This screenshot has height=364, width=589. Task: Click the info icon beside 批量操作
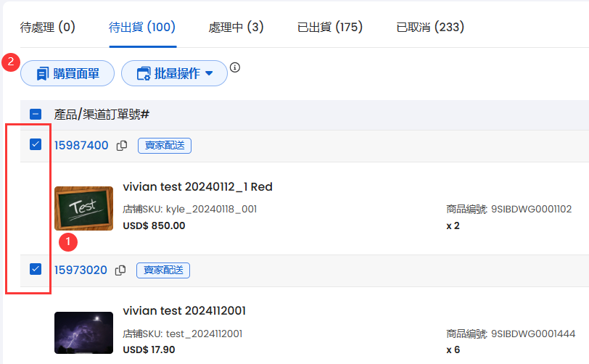click(234, 68)
